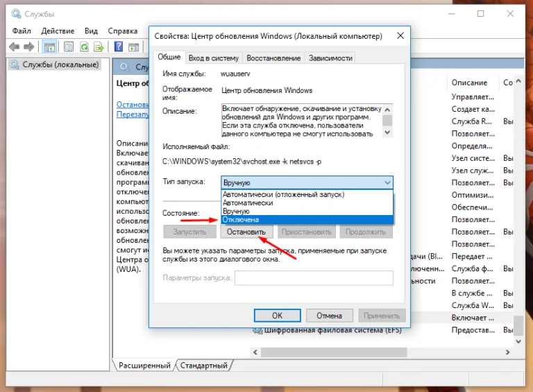Click the Перезапустить link in Services pane
Image resolution: width=533 pixels, height=392 pixels.
coord(133,114)
